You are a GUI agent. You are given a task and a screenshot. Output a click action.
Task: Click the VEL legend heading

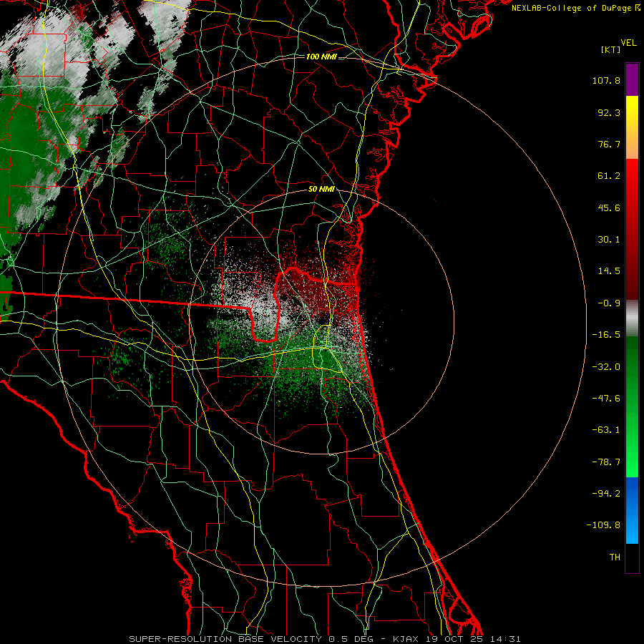(628, 43)
